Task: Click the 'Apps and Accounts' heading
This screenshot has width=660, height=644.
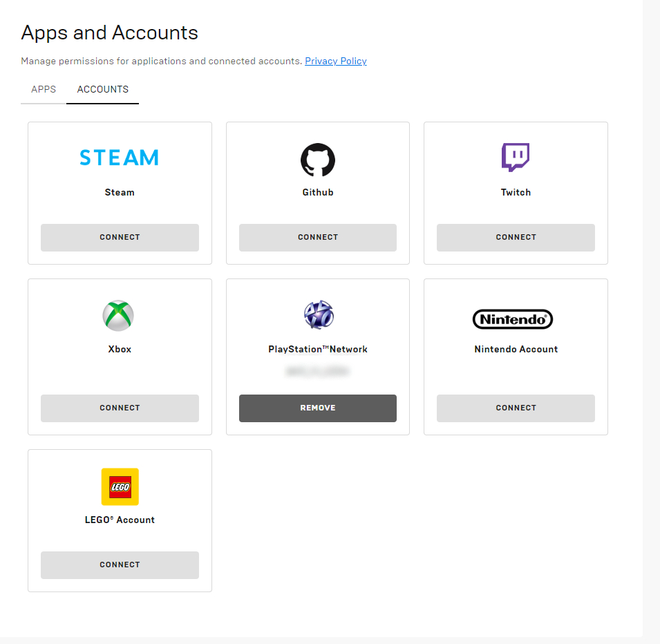Action: point(109,33)
